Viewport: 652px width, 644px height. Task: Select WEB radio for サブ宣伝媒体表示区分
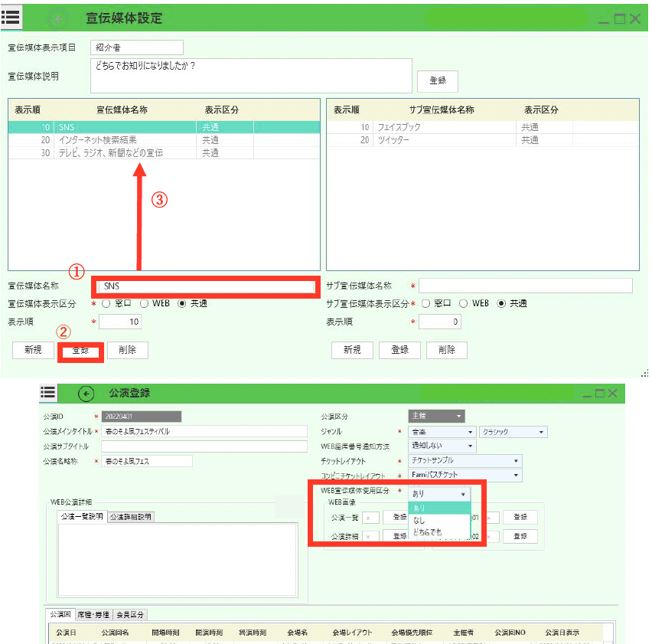[463, 304]
